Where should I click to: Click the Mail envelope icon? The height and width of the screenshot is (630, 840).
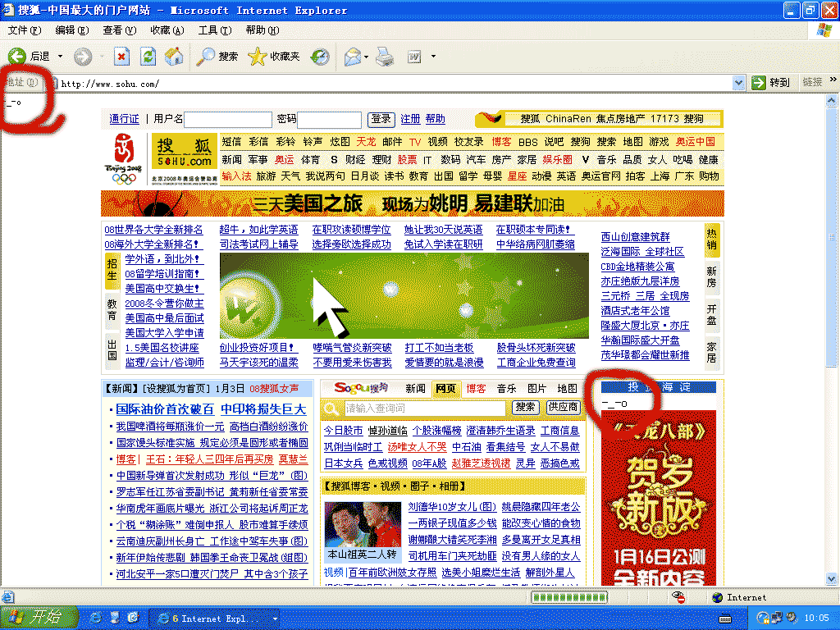pyautogui.click(x=352, y=57)
